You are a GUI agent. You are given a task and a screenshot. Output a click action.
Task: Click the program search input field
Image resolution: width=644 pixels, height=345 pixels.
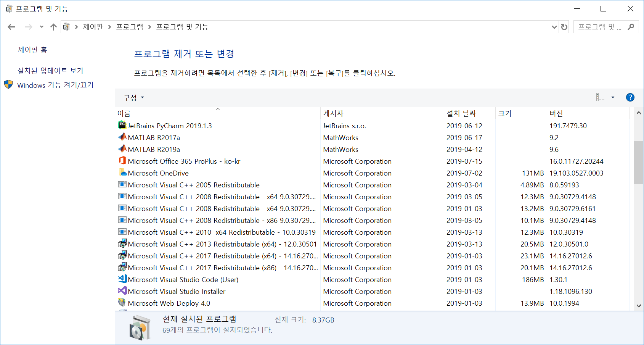pyautogui.click(x=600, y=27)
